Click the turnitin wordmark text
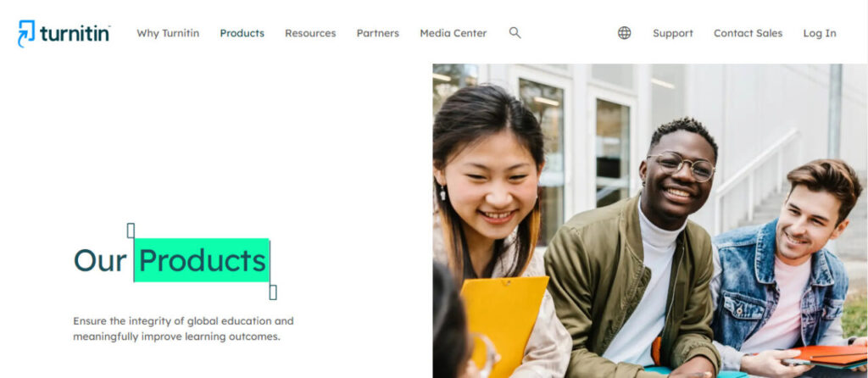This screenshot has height=378, width=868. point(75,34)
